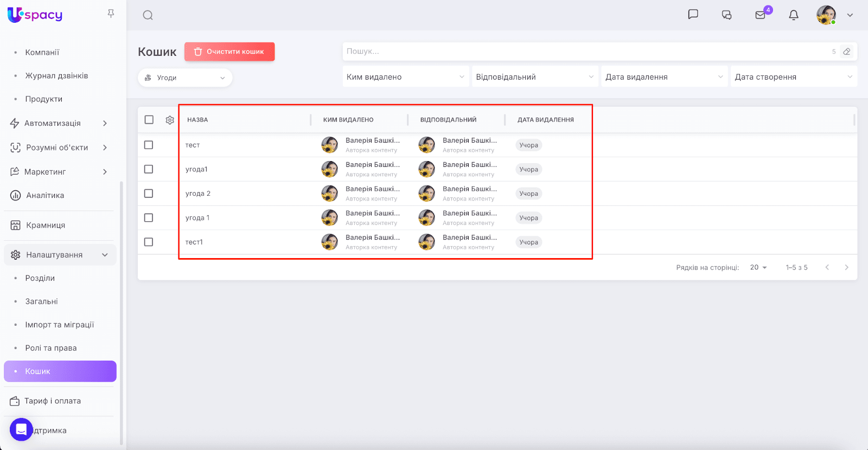
Task: Open the Угоди entity selector
Action: click(185, 78)
